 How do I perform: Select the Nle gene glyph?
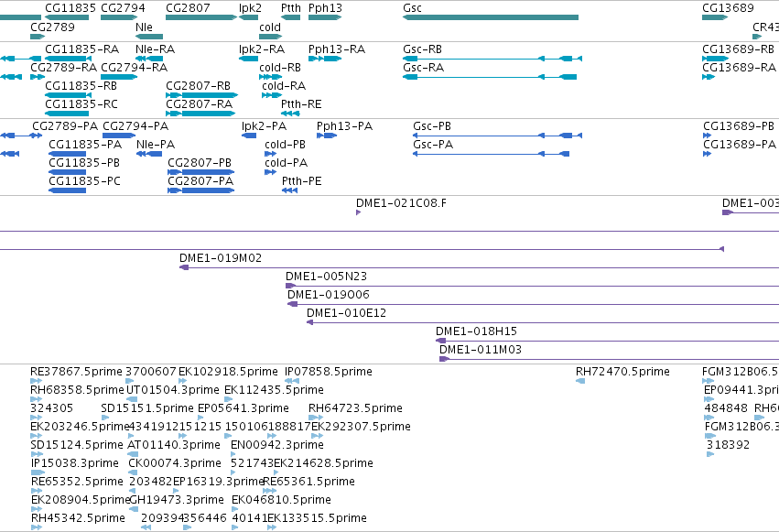pos(149,37)
